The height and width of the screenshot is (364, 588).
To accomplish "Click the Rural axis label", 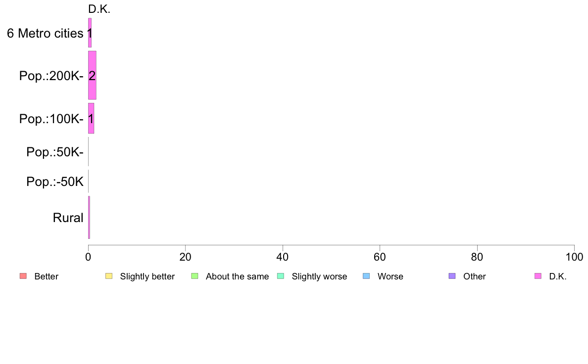I will [x=68, y=218].
